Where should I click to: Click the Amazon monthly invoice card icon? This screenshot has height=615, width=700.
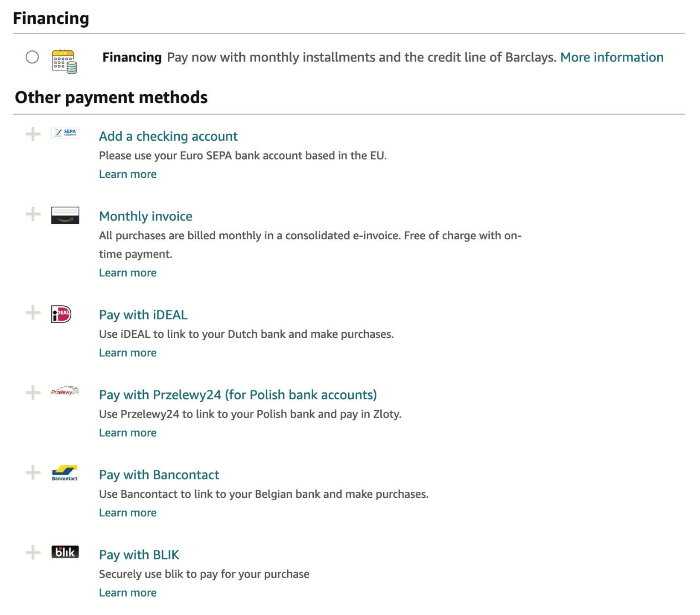pyautogui.click(x=65, y=215)
